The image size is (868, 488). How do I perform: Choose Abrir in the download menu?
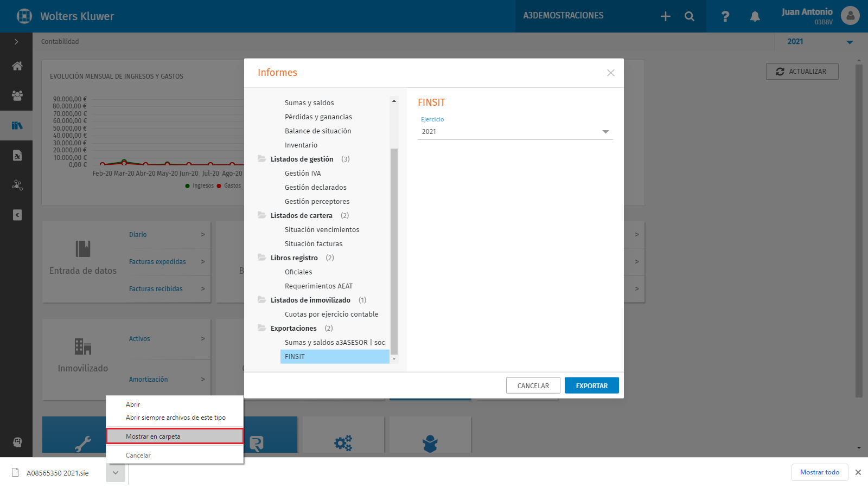click(x=175, y=404)
